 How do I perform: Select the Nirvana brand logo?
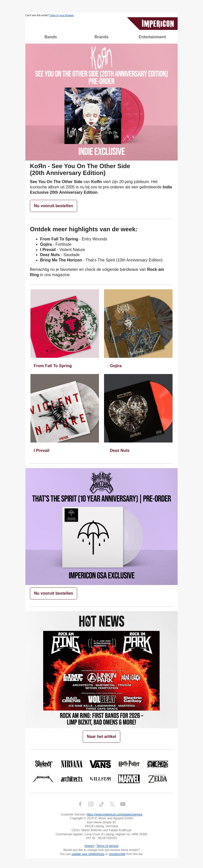tap(72, 764)
